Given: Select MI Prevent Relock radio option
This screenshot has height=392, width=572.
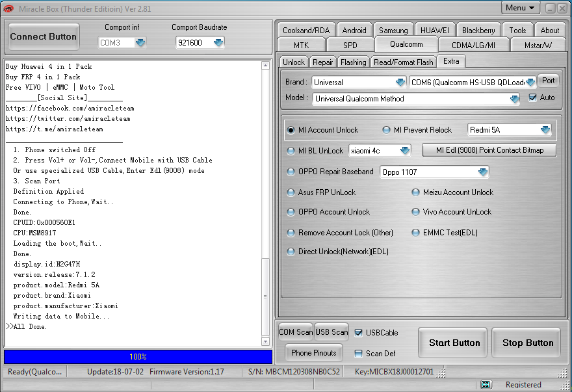Looking at the screenshot, I should pos(386,130).
